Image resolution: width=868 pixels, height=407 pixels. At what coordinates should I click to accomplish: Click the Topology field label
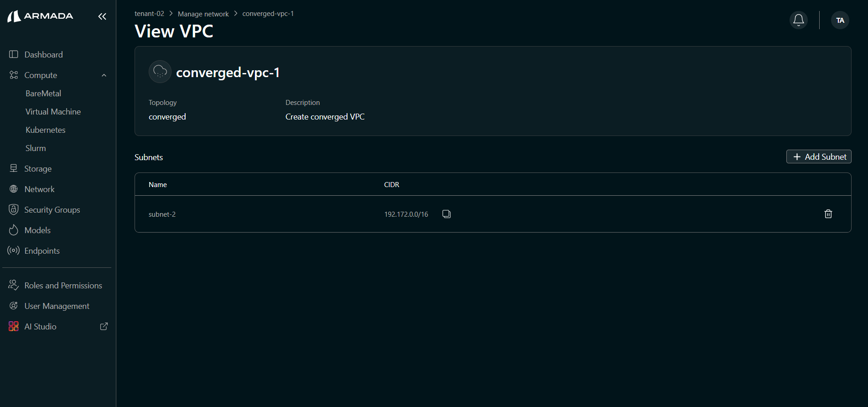(x=162, y=103)
